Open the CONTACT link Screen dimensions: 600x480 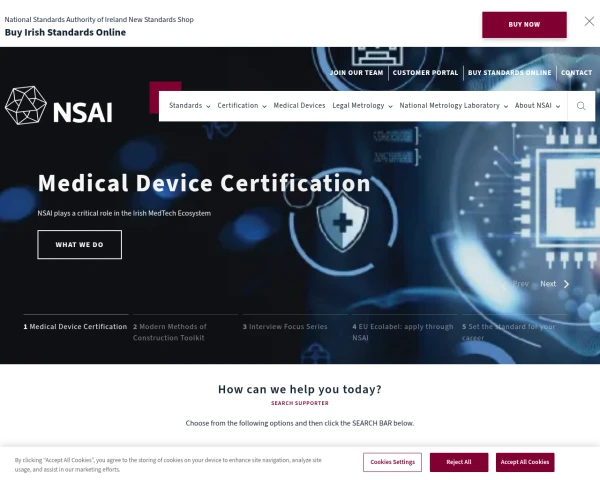(576, 73)
